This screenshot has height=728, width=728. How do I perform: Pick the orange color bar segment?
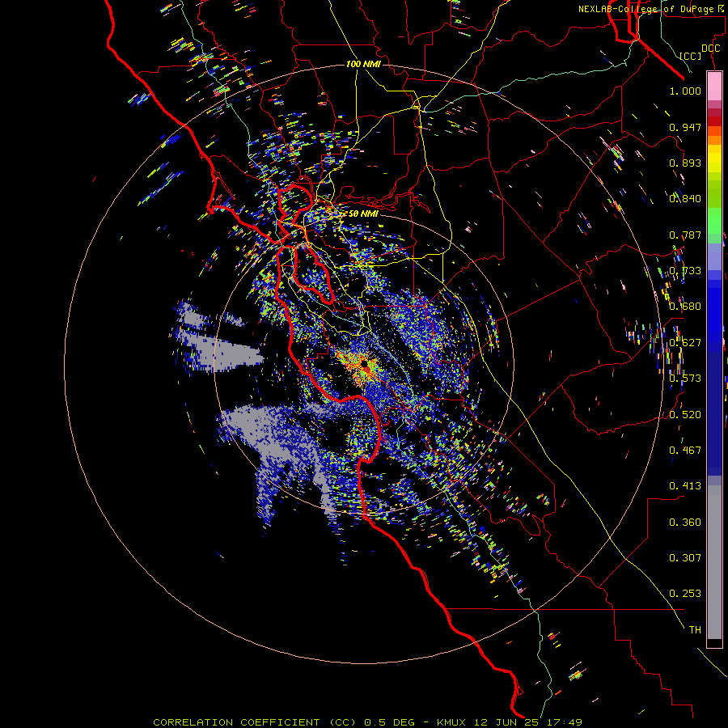(x=714, y=140)
